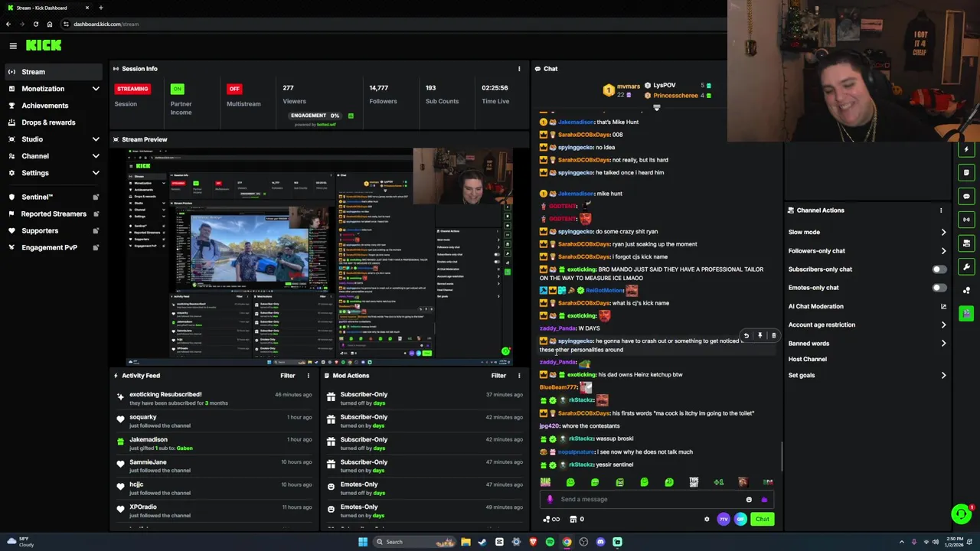The image size is (980, 551).
Task: Click the 7TV emote button
Action: point(724,520)
